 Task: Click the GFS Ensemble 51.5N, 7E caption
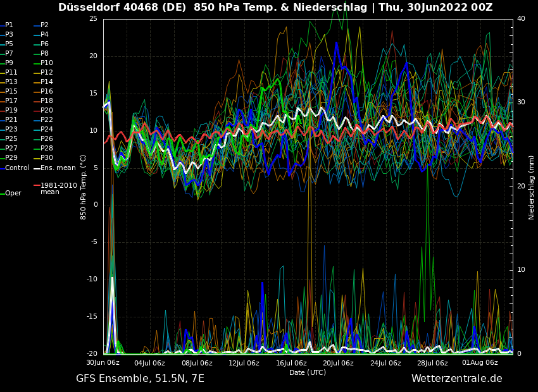pyautogui.click(x=140, y=379)
